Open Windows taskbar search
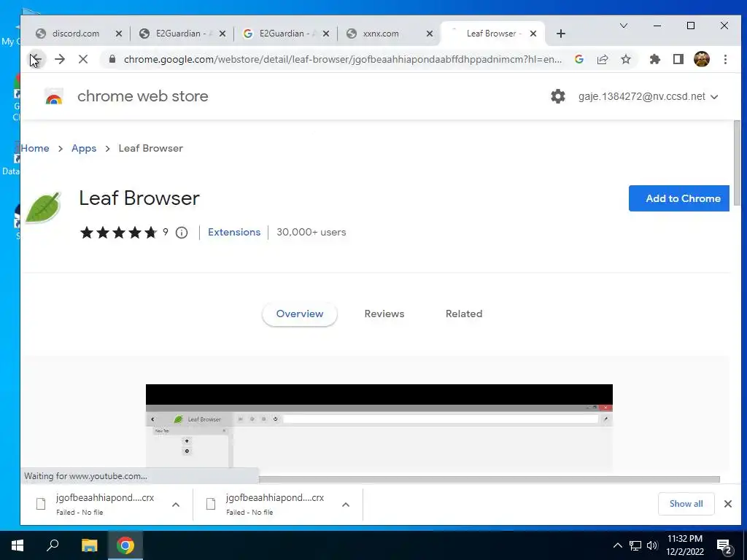 [x=53, y=545]
